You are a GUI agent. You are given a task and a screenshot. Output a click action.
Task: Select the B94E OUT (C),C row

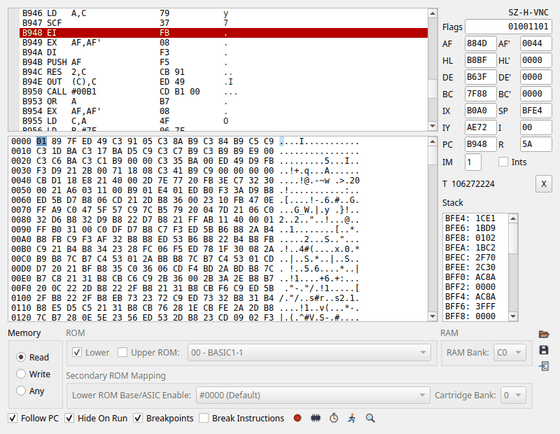224,82
